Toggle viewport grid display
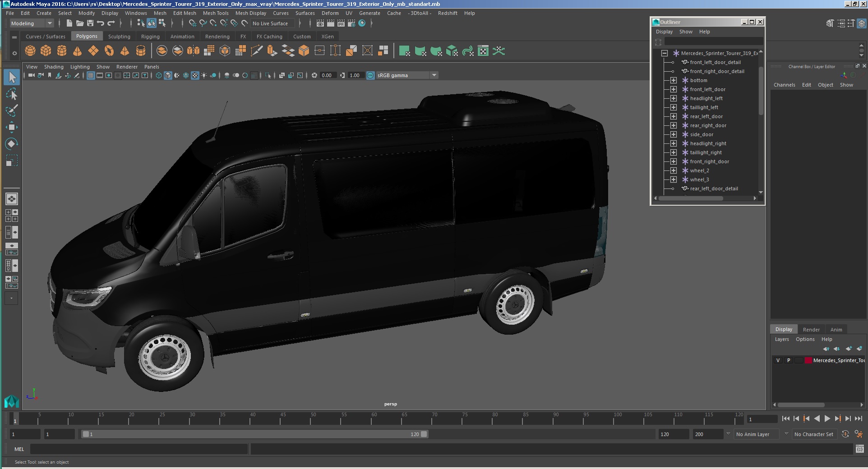 click(91, 75)
